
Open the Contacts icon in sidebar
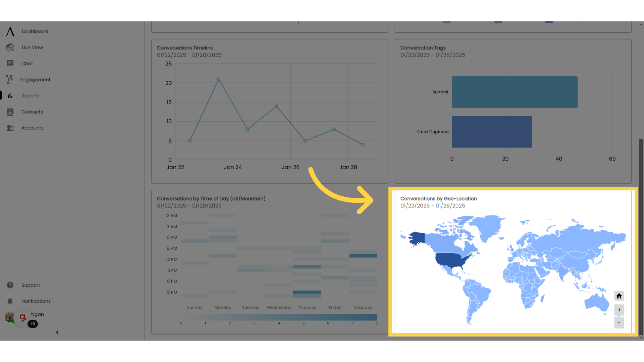point(10,111)
